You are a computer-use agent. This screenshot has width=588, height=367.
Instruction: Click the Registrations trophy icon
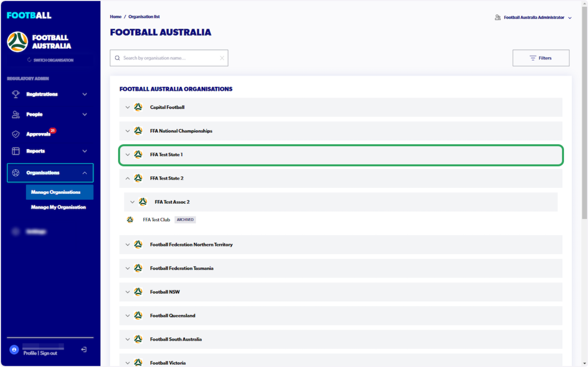click(x=16, y=94)
